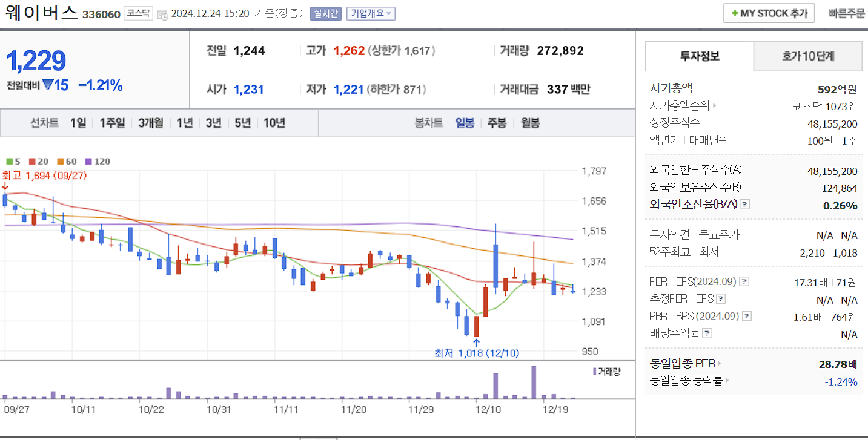Select the 3개월 line chart period

click(x=151, y=123)
